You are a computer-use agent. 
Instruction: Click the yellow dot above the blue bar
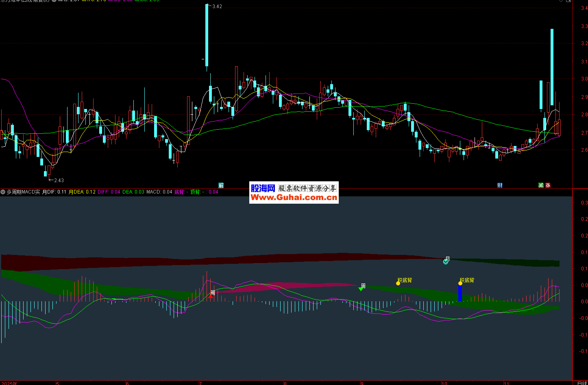pos(460,283)
